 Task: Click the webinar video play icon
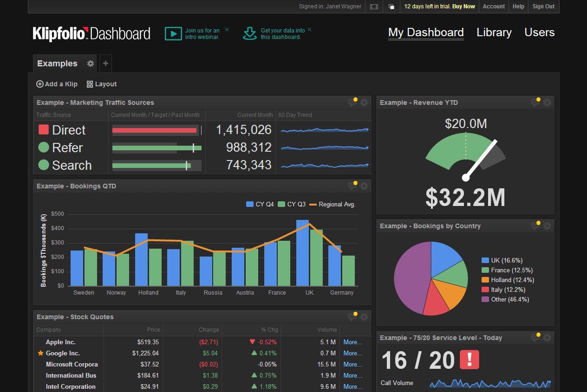pyautogui.click(x=173, y=33)
